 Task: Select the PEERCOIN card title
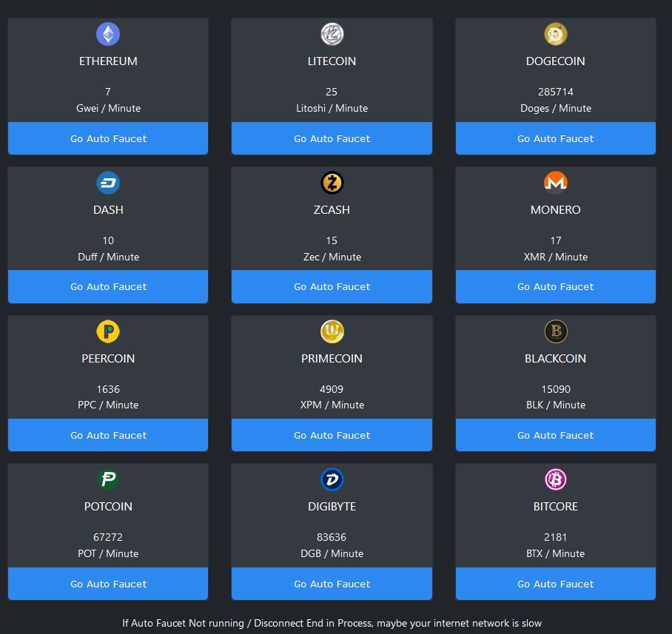coord(108,359)
